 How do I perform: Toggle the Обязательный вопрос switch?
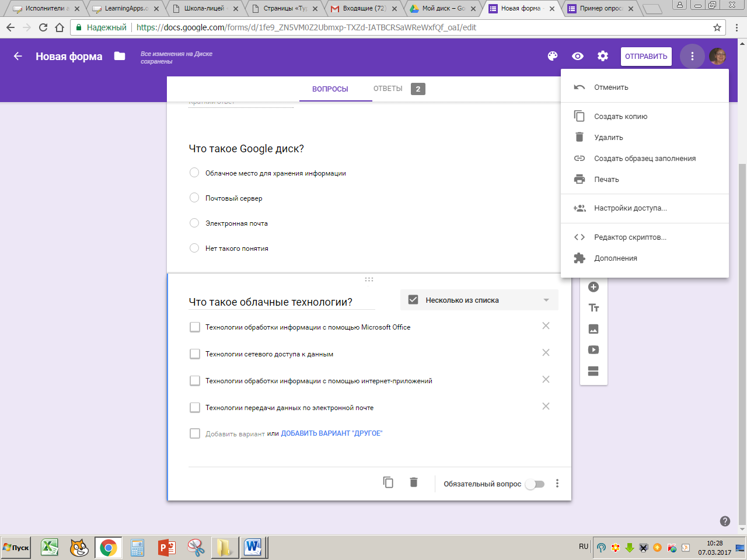point(535,484)
